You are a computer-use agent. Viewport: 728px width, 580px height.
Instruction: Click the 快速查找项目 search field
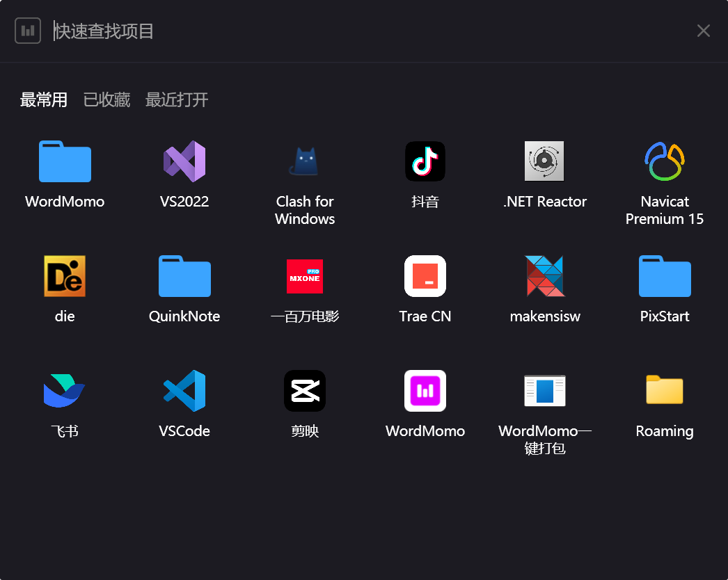348,31
